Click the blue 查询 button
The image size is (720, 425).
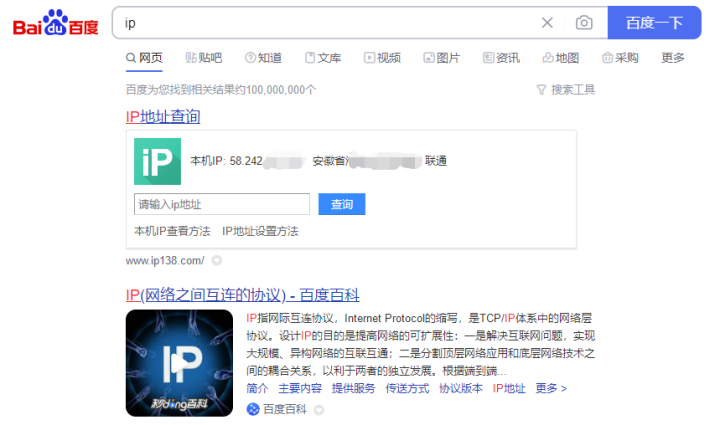[342, 204]
